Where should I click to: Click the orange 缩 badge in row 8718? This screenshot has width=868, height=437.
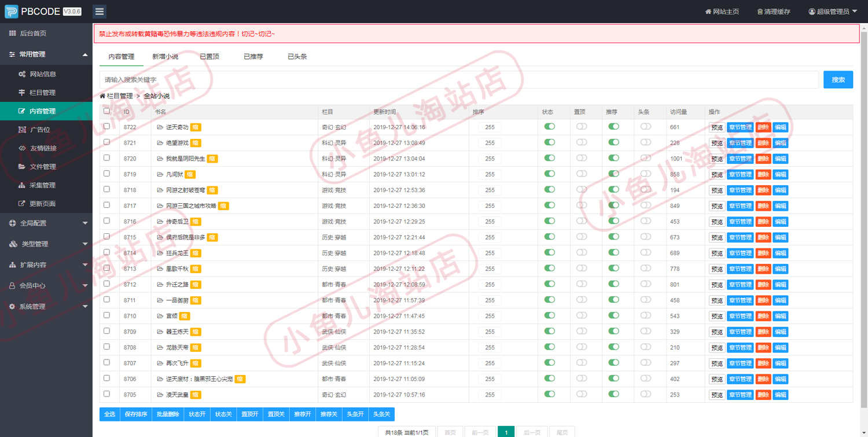click(212, 190)
